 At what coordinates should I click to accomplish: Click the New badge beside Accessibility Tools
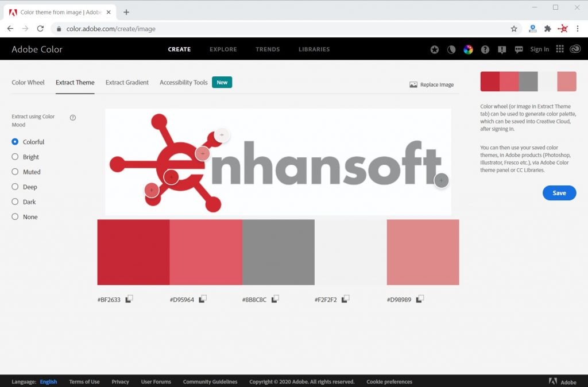[222, 83]
